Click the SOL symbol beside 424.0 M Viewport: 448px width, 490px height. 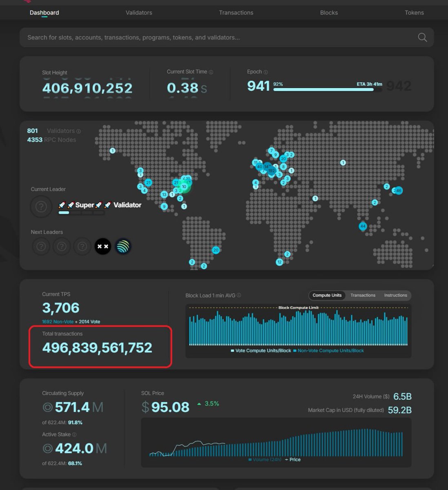tap(47, 449)
